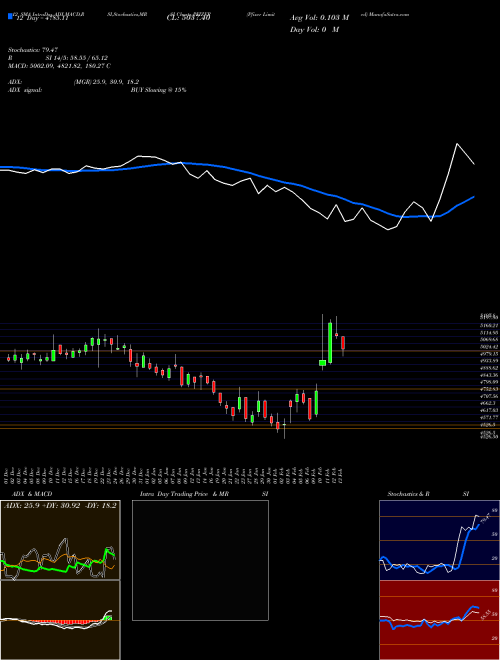500x660 pixels.
Task: Select the 'SI 14/3: 58.55 / 65.12' value
Action: pos(77,58)
